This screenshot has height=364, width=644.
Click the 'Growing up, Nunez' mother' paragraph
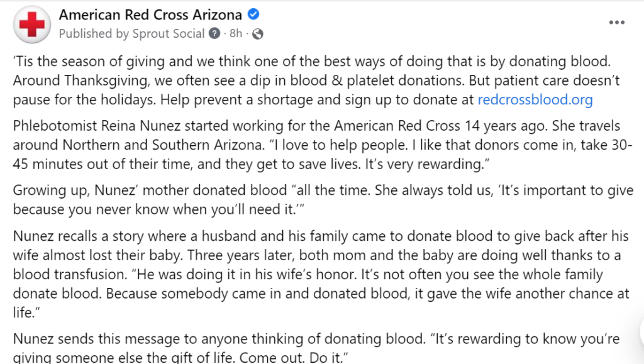pos(323,200)
